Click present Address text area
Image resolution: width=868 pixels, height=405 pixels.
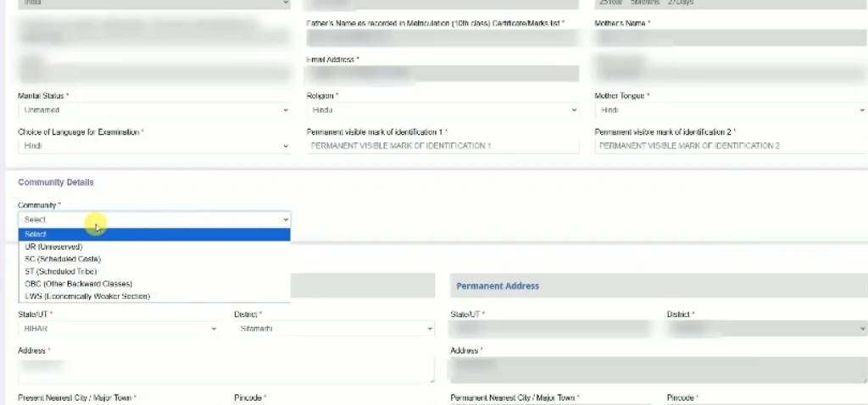click(225, 370)
